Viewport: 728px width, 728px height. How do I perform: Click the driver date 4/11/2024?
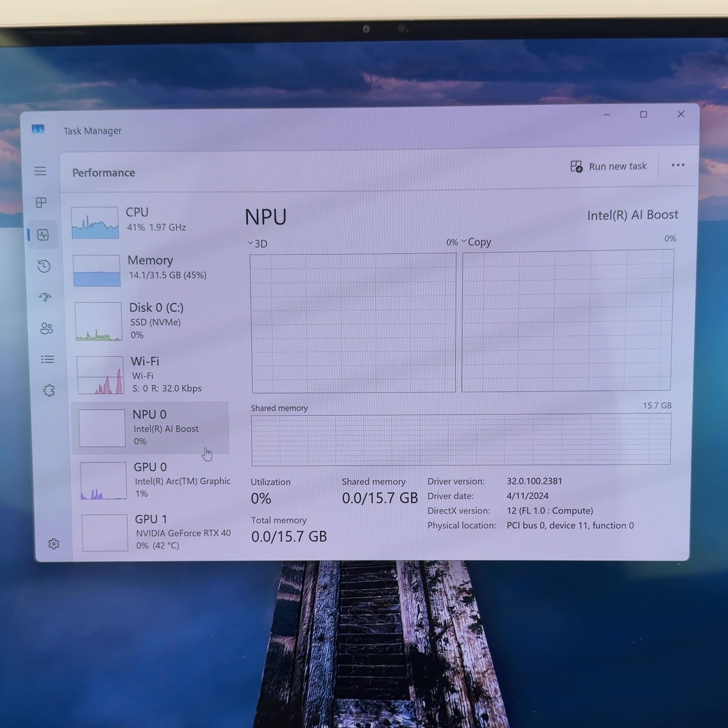(527, 496)
